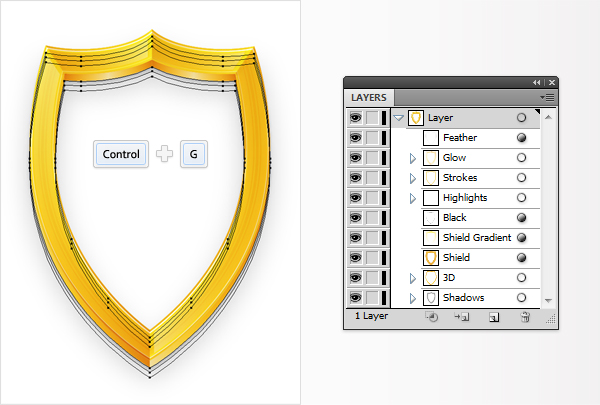The width and height of the screenshot is (600, 405).
Task: Toggle lock column for Feather layer
Action: (x=372, y=137)
